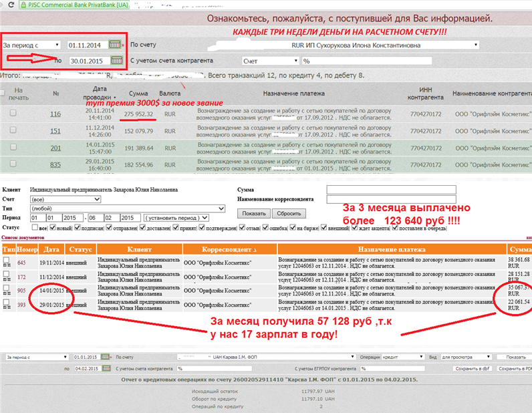532x413 pixels.
Task: Uncheck the 'принят' status checkbox
Action: (x=176, y=227)
